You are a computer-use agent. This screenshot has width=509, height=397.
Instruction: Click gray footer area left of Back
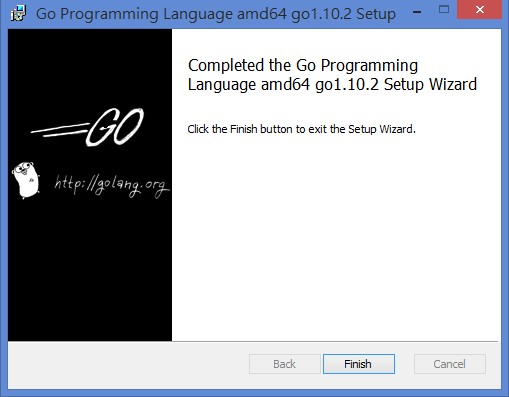pyautogui.click(x=128, y=364)
